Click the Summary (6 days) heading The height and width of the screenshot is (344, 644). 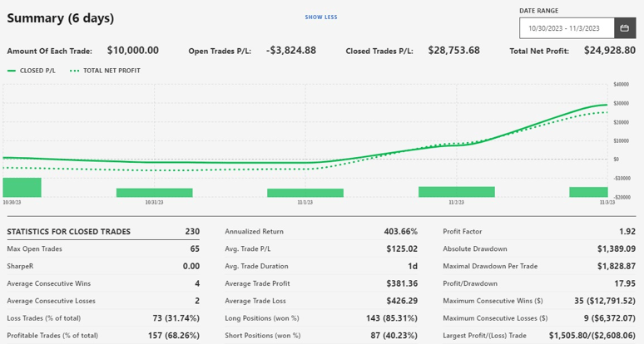click(60, 18)
